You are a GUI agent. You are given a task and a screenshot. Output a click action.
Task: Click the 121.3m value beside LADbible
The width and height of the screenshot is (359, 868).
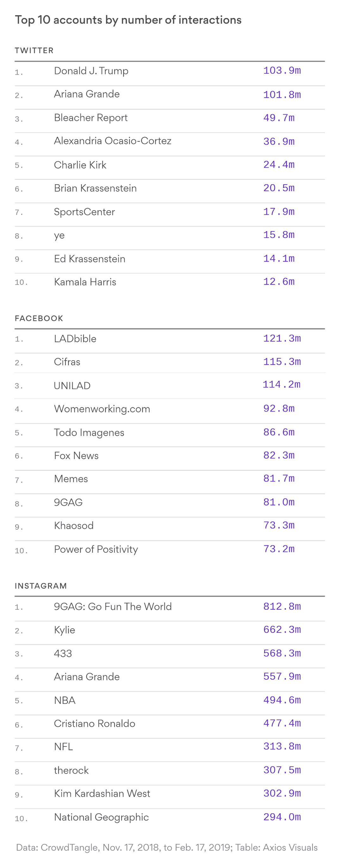pyautogui.click(x=282, y=338)
